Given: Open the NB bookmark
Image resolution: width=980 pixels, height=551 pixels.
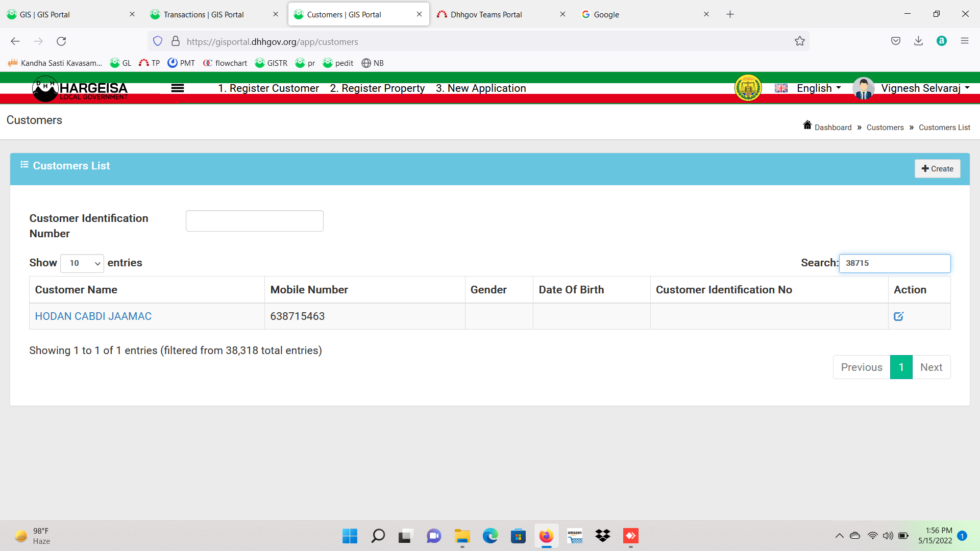Looking at the screenshot, I should [x=373, y=63].
